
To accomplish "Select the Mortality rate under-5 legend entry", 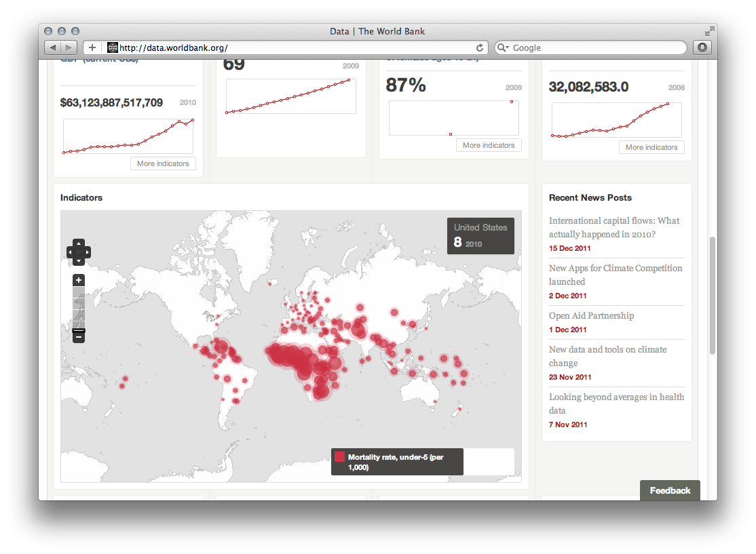I will coord(397,461).
